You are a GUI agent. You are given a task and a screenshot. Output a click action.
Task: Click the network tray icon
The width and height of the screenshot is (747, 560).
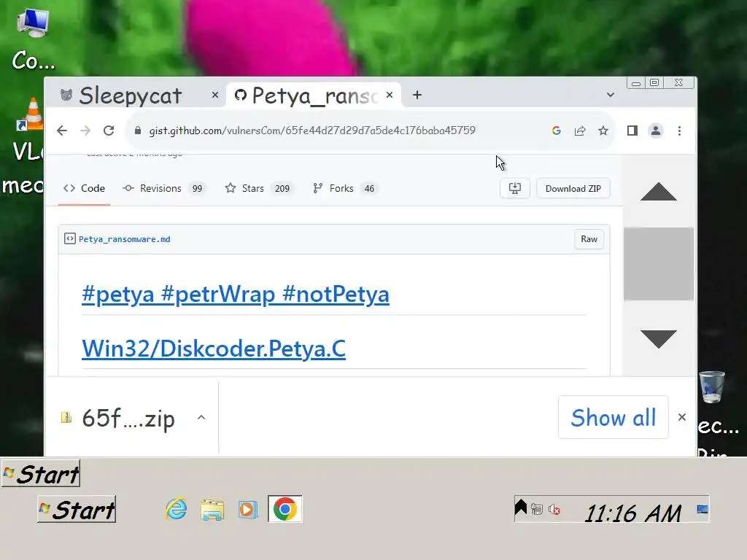[x=537, y=510]
